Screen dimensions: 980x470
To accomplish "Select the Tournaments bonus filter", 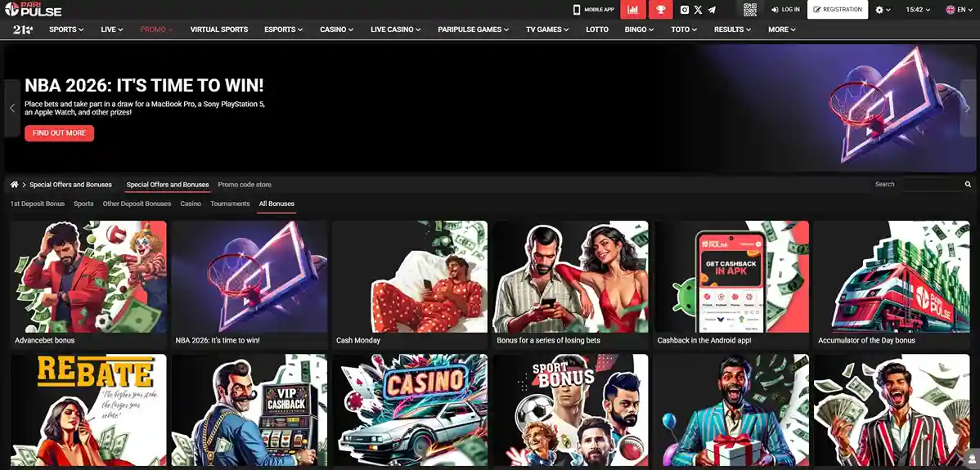I will coord(230,204).
